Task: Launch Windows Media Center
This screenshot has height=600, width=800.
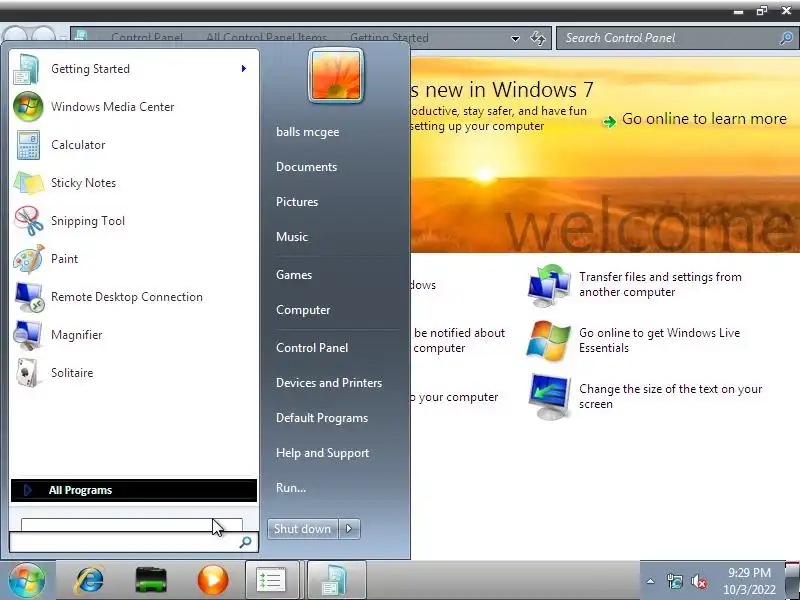Action: click(134, 107)
